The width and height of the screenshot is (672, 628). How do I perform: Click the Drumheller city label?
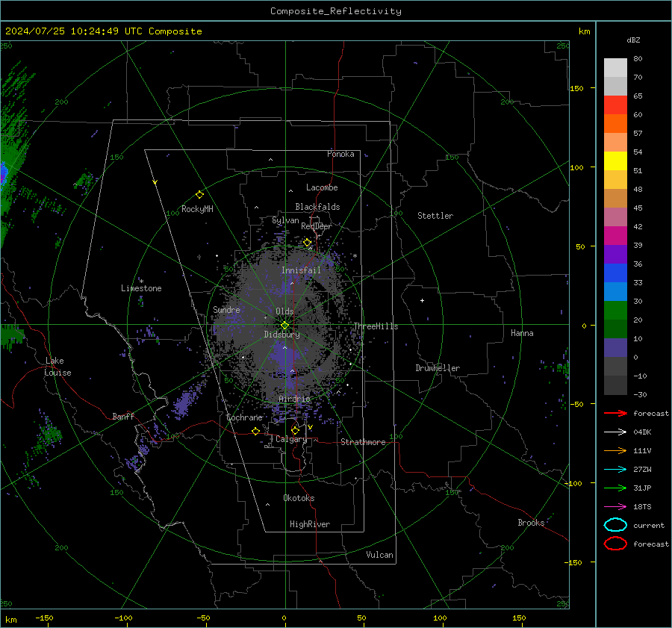437,368
